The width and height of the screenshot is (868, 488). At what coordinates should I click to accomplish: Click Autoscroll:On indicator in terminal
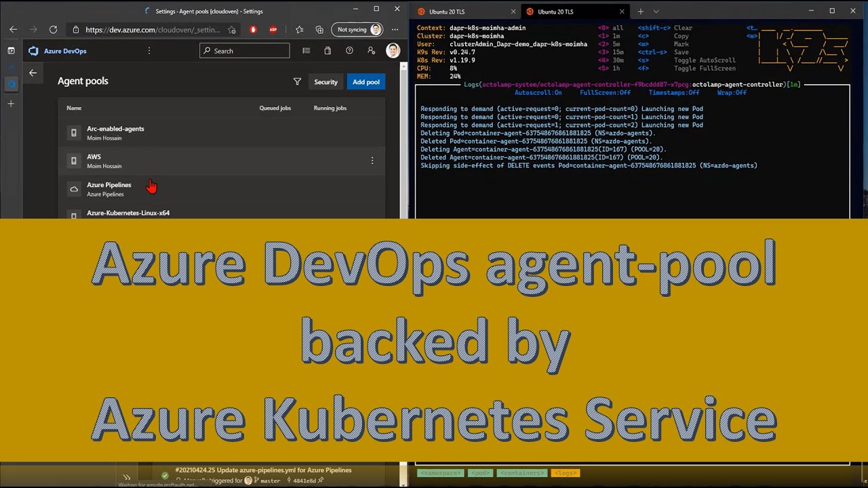click(538, 93)
